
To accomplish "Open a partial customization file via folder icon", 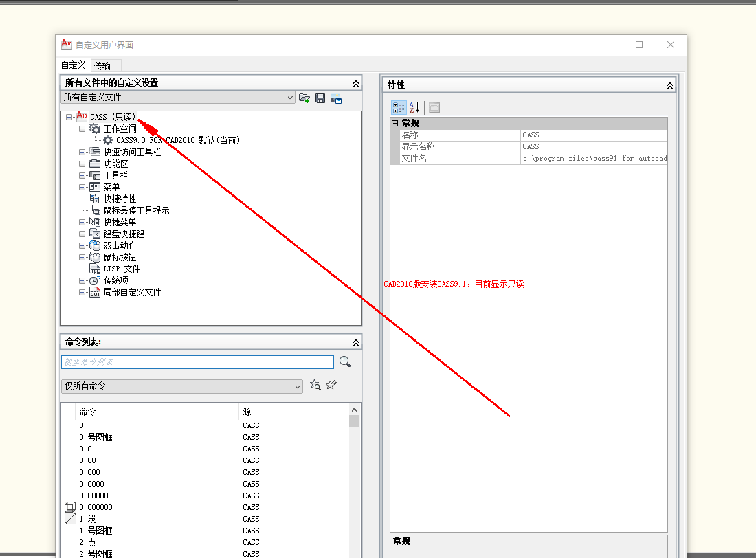I will point(304,98).
